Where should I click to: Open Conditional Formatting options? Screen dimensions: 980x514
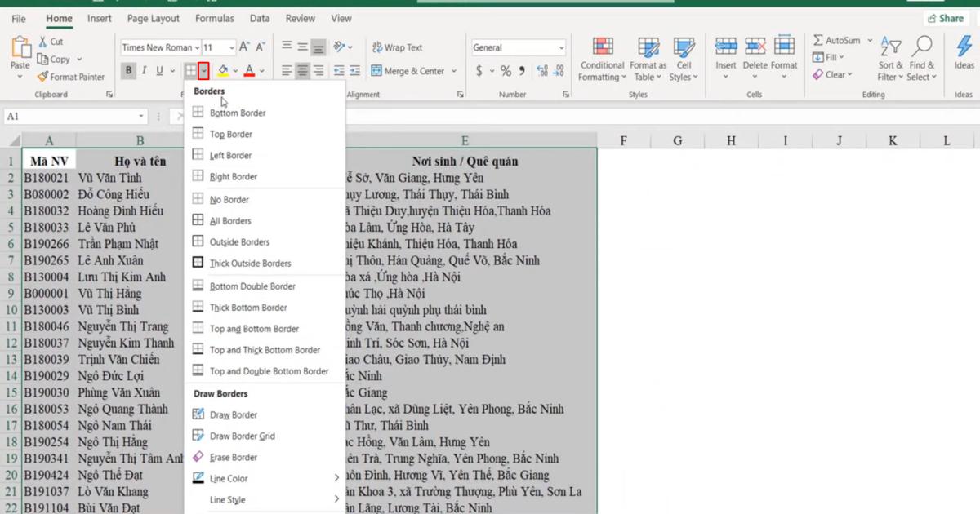click(602, 57)
